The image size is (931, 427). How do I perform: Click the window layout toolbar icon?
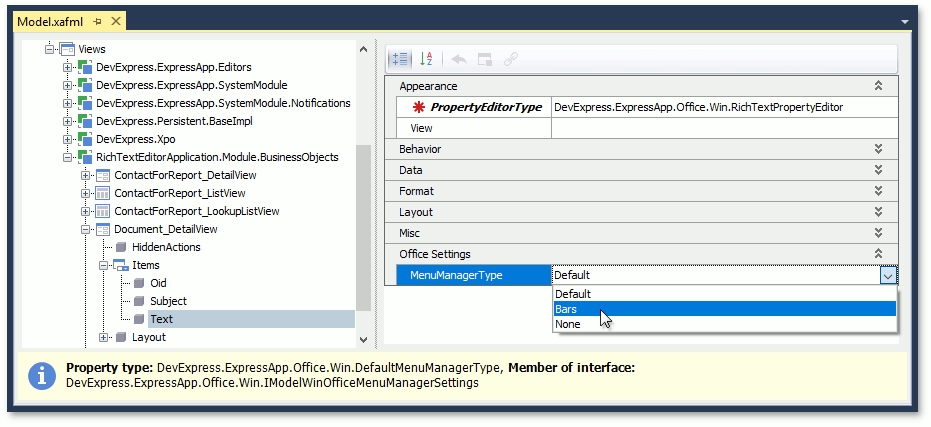point(485,59)
